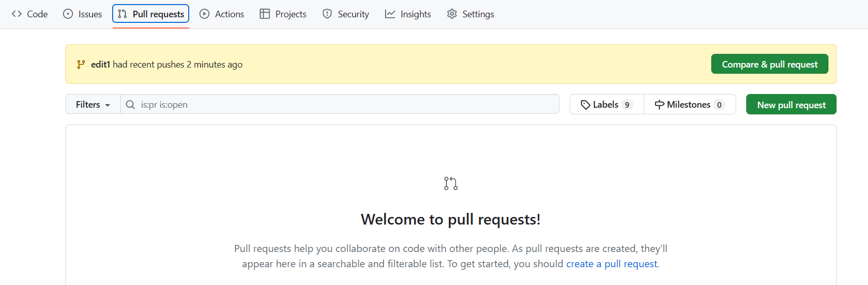Click the Projects table icon
The width and height of the screenshot is (868, 285).
265,14
